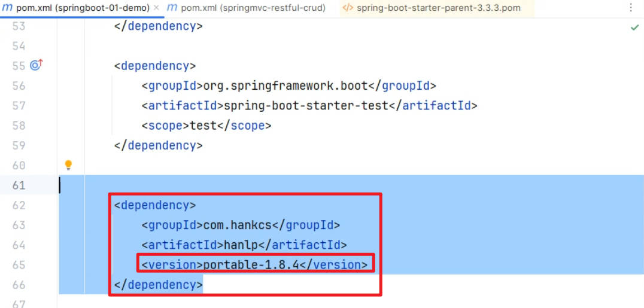Switch to pom.xml (springmvc-restful-crud) tab
The width and height of the screenshot is (644, 308).
coord(253,8)
